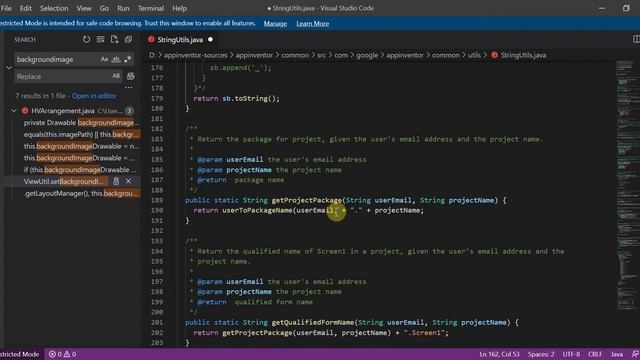Viewport: 640px width, 360px height.
Task: Click the split editor icon
Action: pyautogui.click(x=636, y=39)
